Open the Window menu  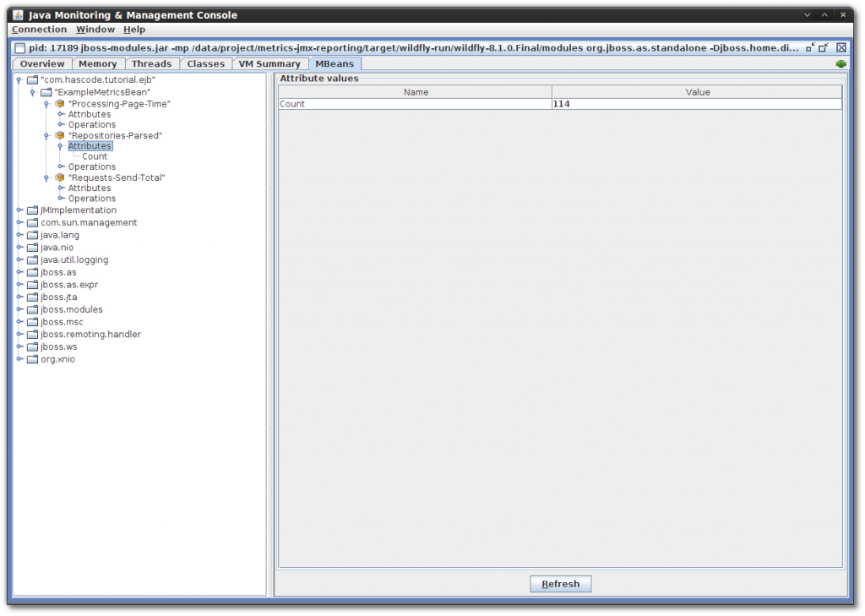click(95, 29)
